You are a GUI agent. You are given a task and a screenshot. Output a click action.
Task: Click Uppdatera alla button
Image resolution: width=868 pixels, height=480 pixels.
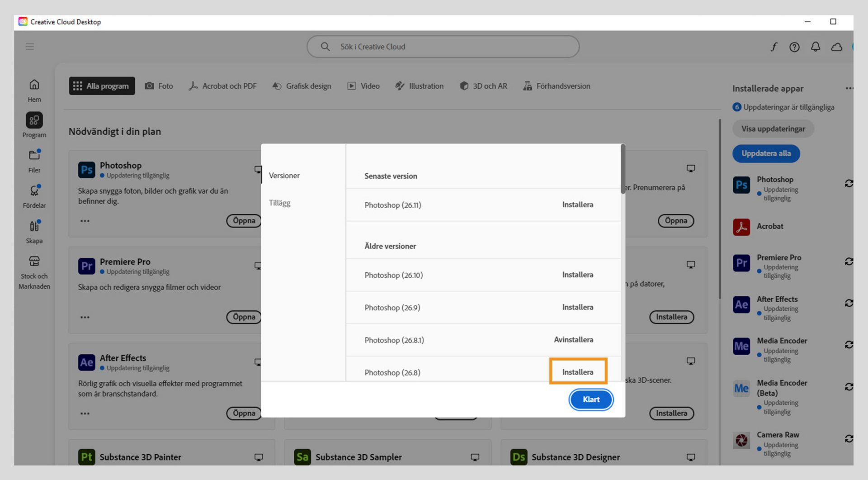point(766,153)
